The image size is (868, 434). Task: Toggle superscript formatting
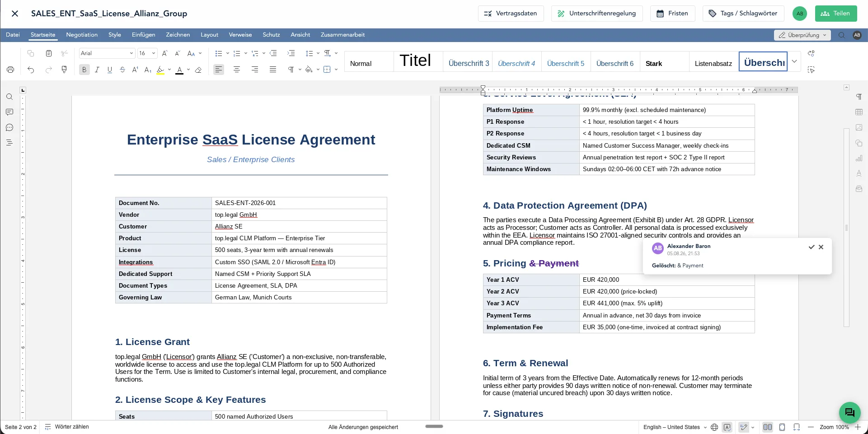click(135, 70)
